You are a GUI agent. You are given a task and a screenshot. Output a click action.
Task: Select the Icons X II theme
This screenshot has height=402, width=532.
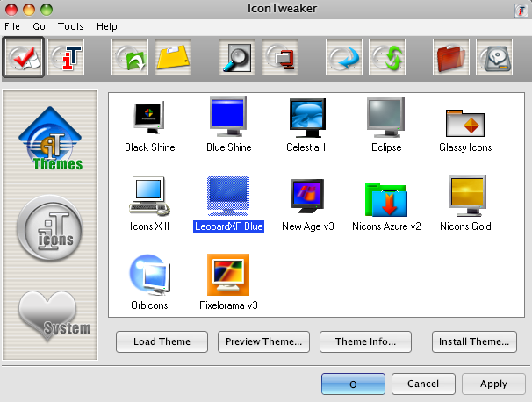[x=149, y=204]
